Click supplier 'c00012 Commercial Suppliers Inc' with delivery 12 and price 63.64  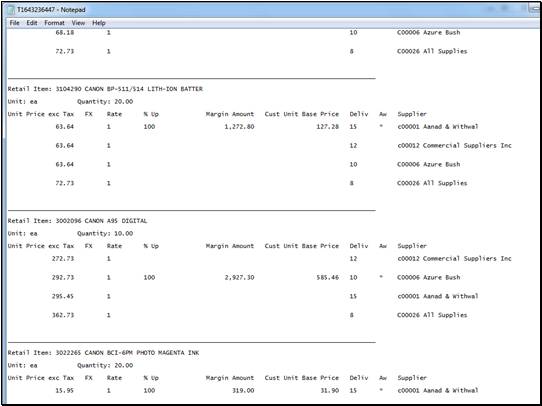[454, 145]
